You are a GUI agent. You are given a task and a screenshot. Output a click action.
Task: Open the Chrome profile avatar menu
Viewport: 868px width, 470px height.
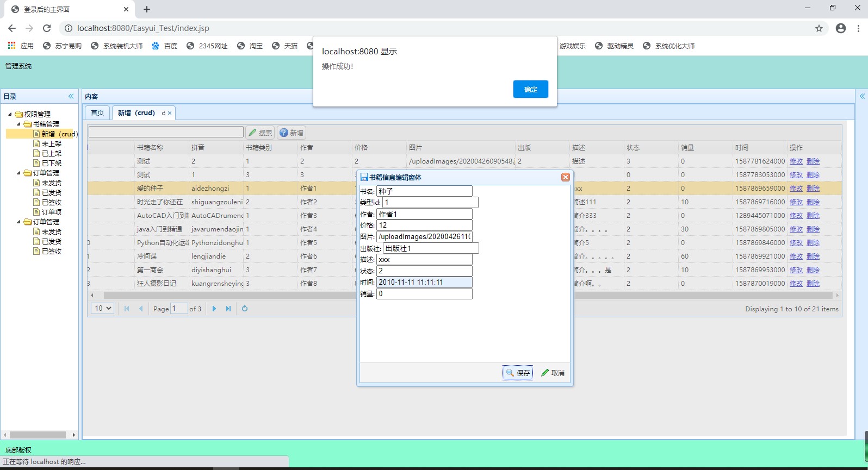(x=841, y=28)
